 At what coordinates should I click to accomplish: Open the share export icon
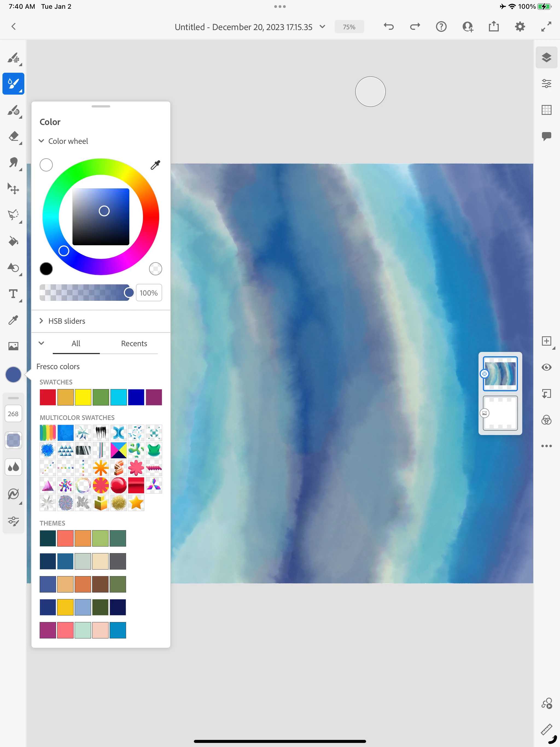click(494, 27)
